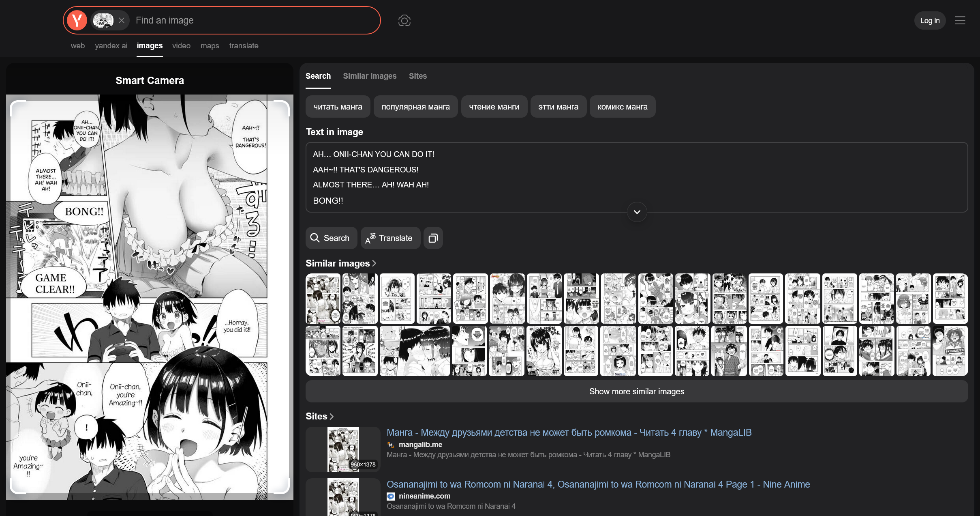Open the wide kissing-scene similar image

click(x=415, y=351)
